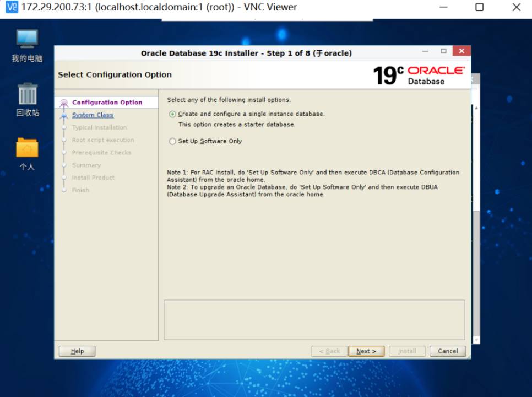
Task: Click the System Class step bullet icon
Action: (x=64, y=115)
